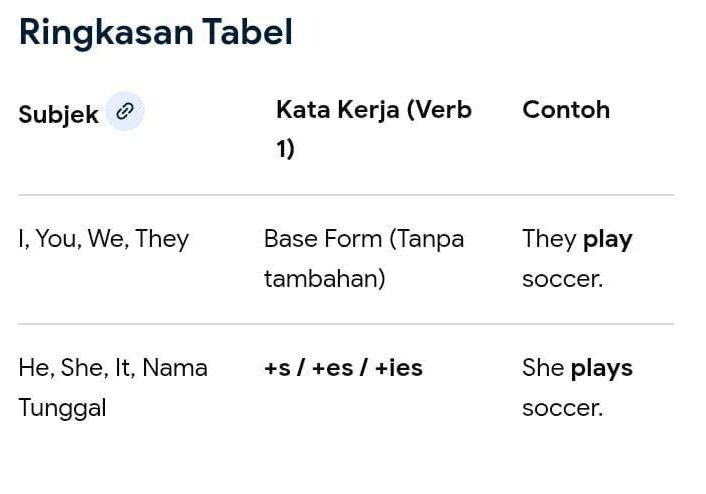Select the Contoh column header

click(565, 110)
